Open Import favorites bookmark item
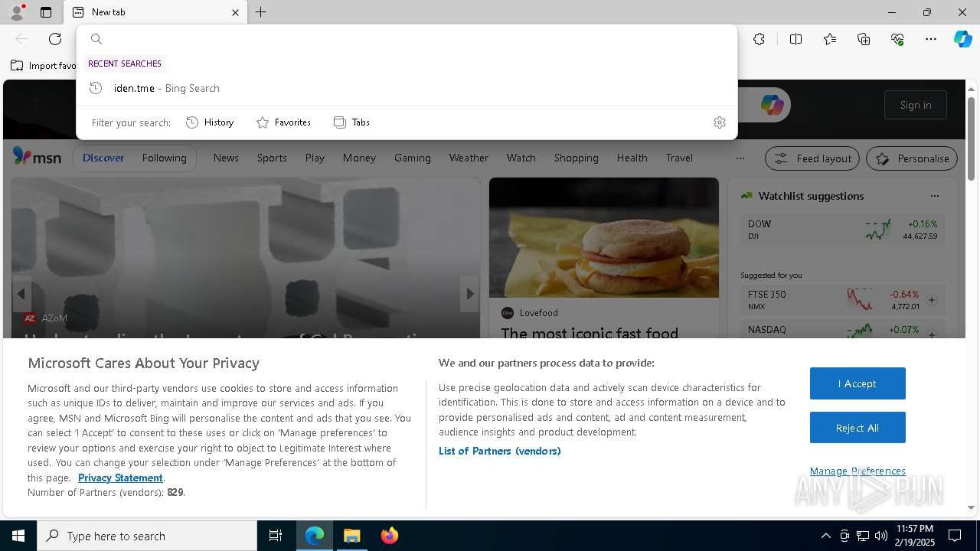Image resolution: width=980 pixels, height=551 pixels. [44, 65]
